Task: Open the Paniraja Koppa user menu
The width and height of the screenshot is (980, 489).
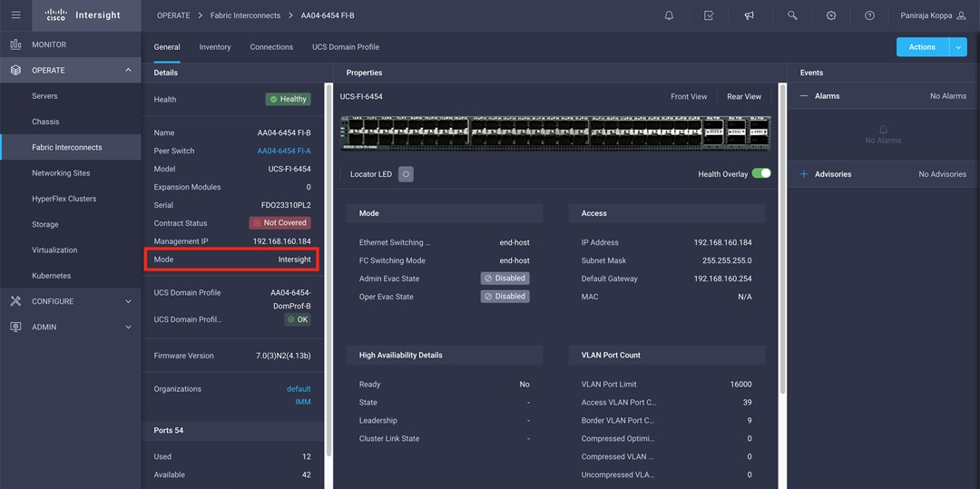Action: click(934, 15)
